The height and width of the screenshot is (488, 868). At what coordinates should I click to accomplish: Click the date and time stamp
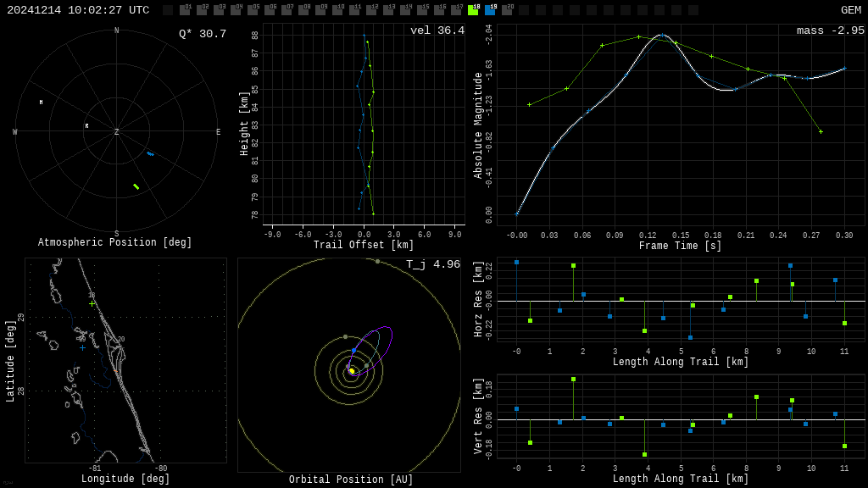78,10
